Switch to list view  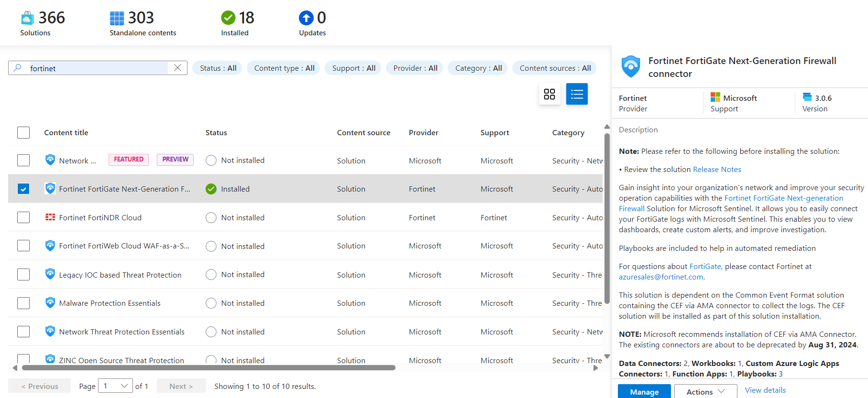click(577, 94)
